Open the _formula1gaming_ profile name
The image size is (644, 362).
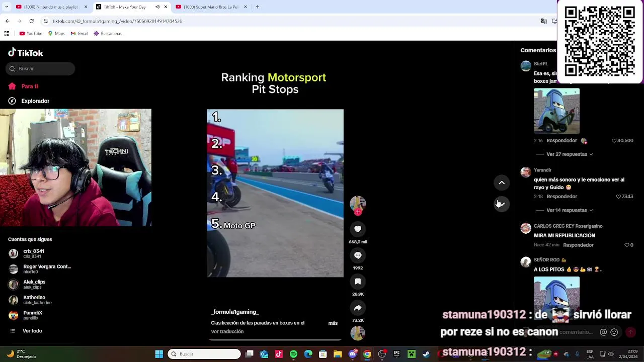click(x=235, y=312)
